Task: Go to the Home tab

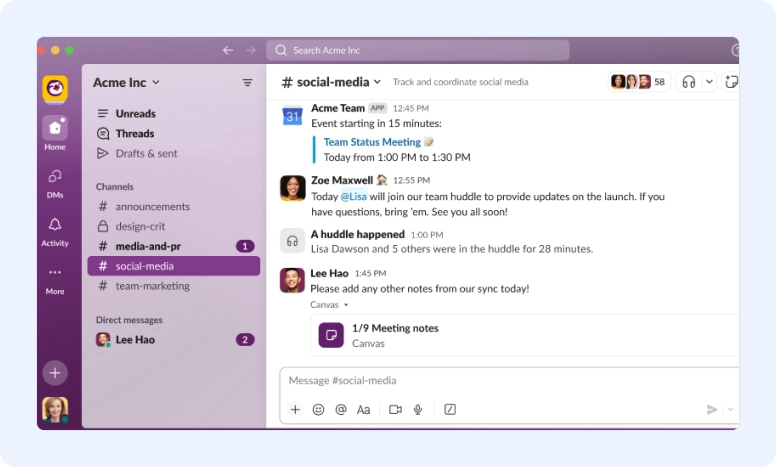Action: tap(55, 133)
